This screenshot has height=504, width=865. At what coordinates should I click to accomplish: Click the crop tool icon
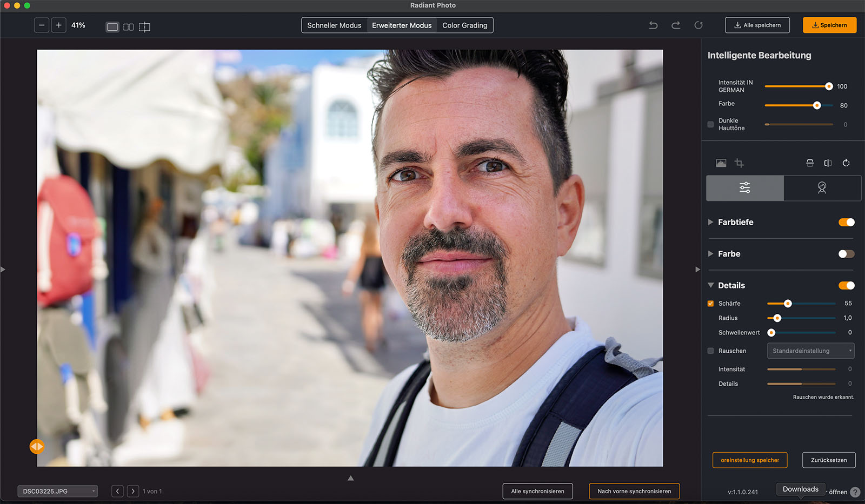(x=739, y=163)
